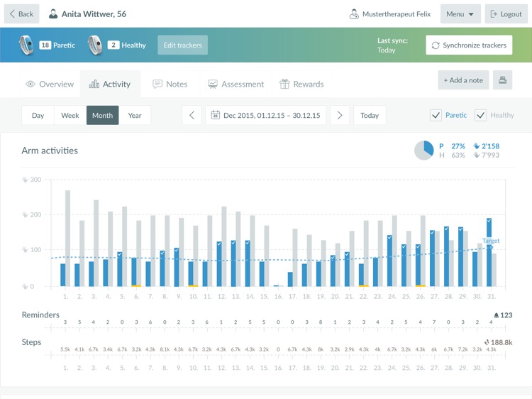Select the Week view toggle
This screenshot has width=532, height=399.
tap(70, 115)
